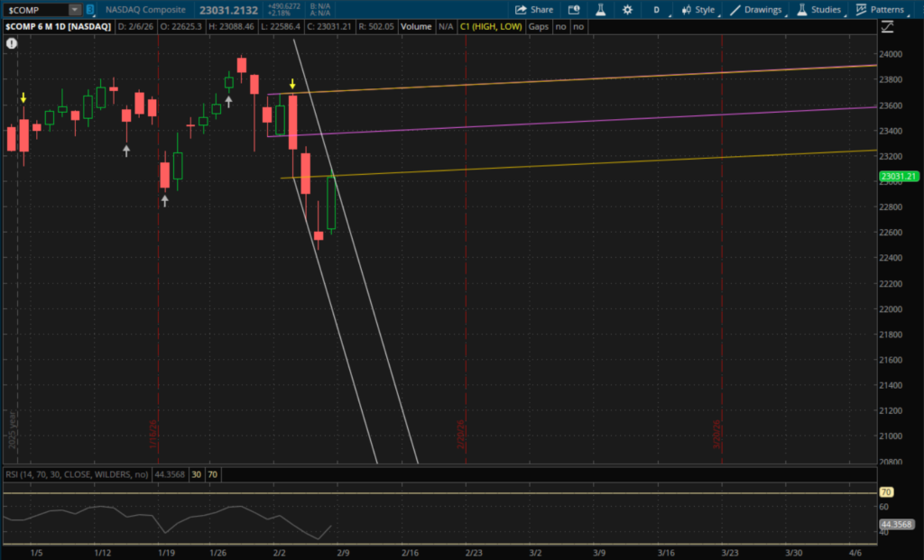This screenshot has height=560, width=924.
Task: Click the exclamation alert icon on chart
Action: (11, 42)
